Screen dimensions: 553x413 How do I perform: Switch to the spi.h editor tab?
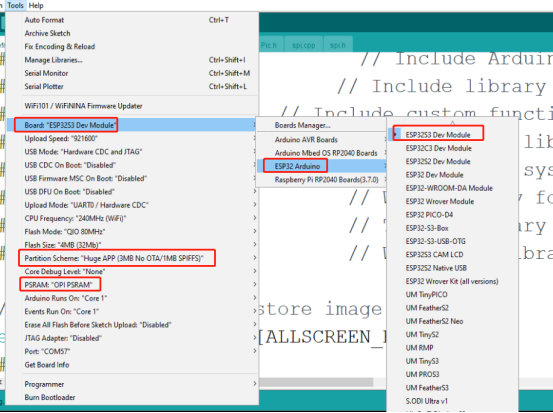pos(338,45)
